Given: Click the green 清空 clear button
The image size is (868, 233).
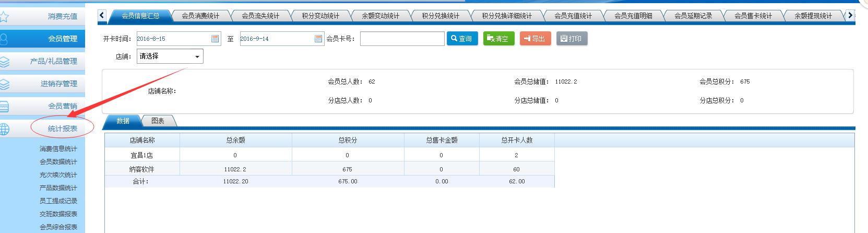Looking at the screenshot, I should click(x=498, y=39).
